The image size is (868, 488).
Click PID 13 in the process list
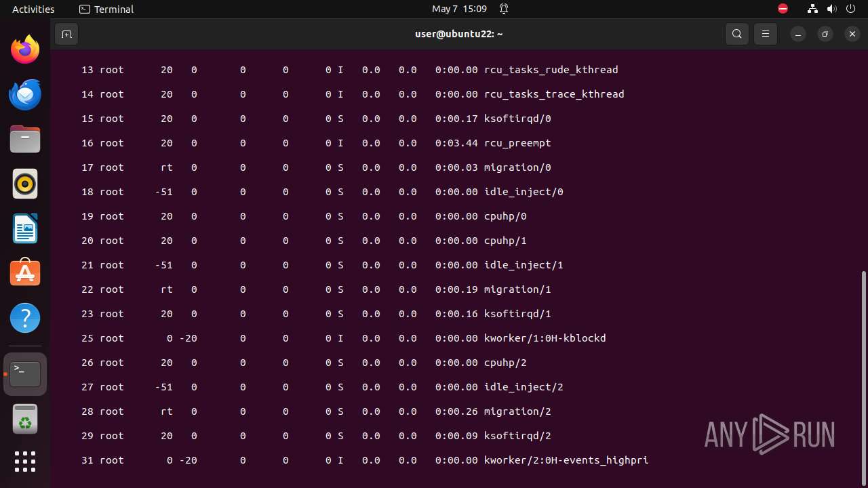87,70
